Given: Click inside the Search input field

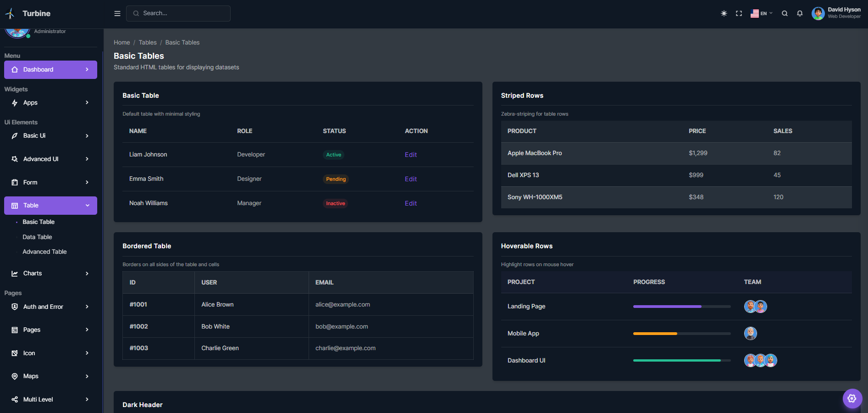Looking at the screenshot, I should point(179,13).
